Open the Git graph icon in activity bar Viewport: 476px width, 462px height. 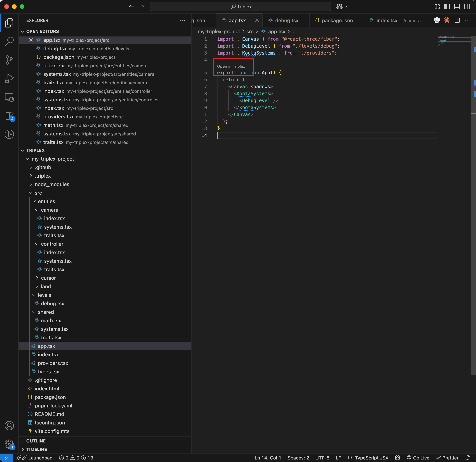tap(9, 134)
